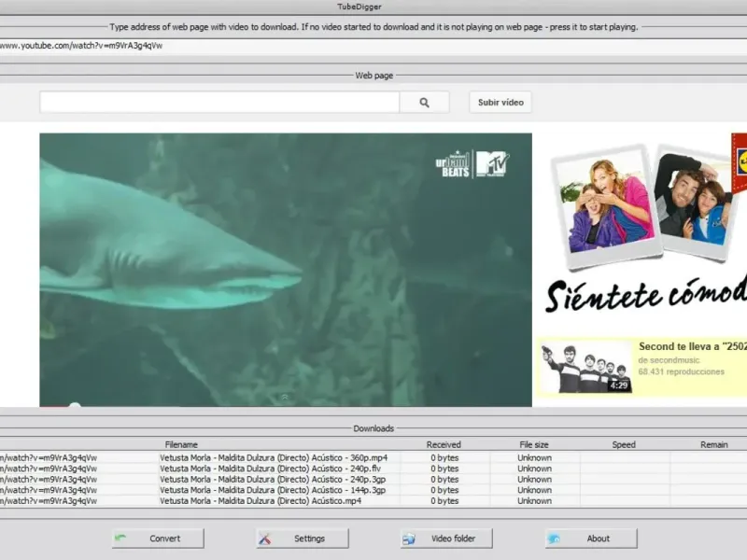Click the address field with the YouTube URL
This screenshot has height=560, width=747.
(x=280, y=45)
